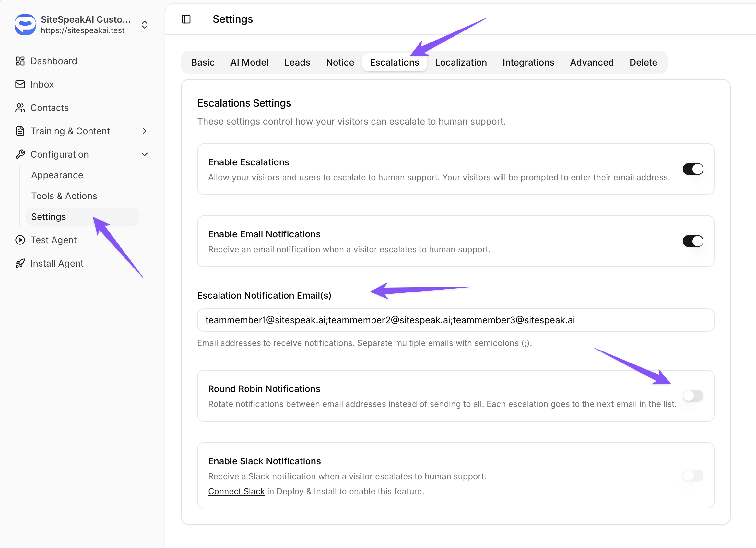Click the Contacts people icon

[x=20, y=108]
